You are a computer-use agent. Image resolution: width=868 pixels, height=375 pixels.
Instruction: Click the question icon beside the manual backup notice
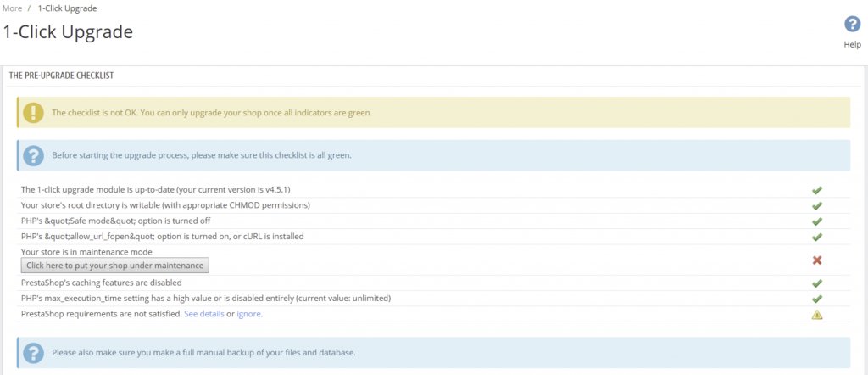click(33, 352)
